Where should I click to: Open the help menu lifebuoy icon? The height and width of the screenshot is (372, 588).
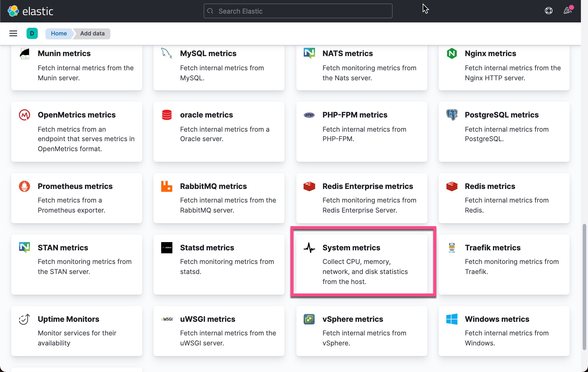548,11
